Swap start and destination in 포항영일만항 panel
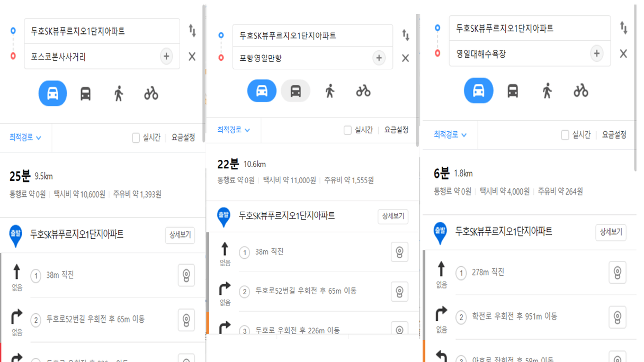644x362 pixels. coord(406,35)
